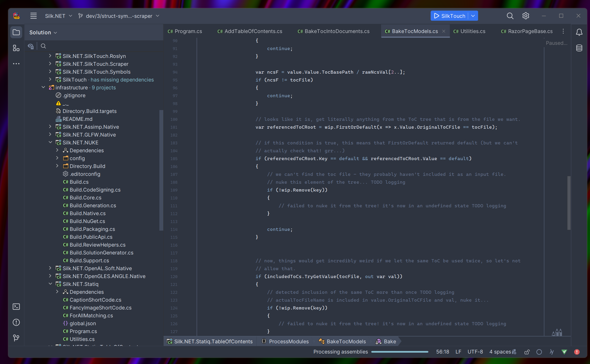This screenshot has height=364, width=590.
Task: Open the IDE Settings gear
Action: pyautogui.click(x=526, y=16)
